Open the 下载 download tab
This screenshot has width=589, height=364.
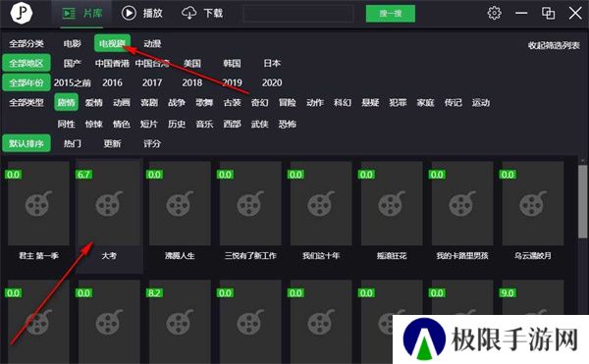click(202, 13)
